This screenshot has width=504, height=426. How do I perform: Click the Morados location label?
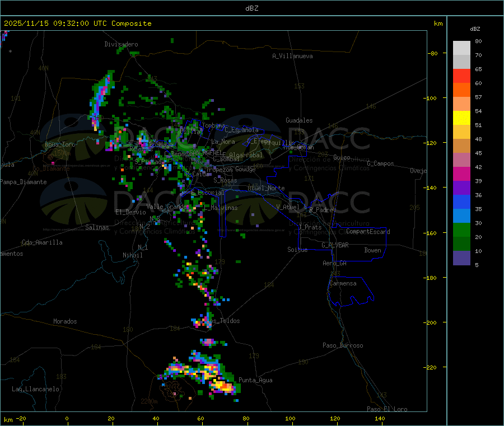click(x=65, y=321)
